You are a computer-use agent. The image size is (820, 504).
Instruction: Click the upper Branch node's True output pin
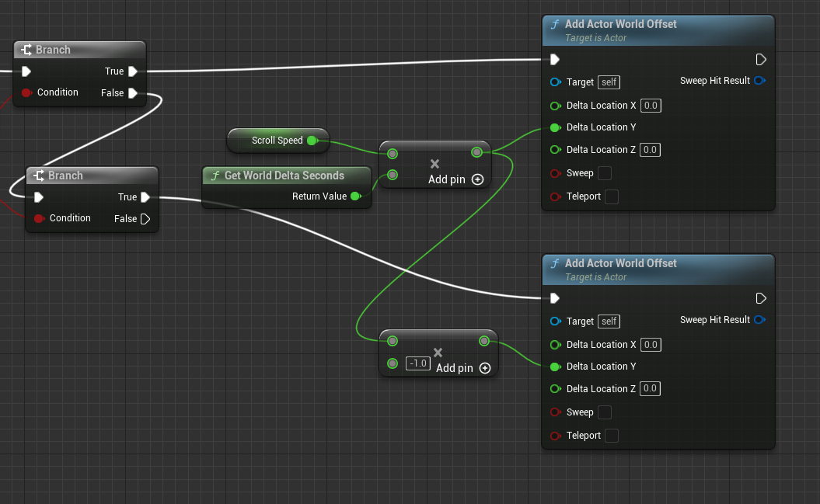133,71
